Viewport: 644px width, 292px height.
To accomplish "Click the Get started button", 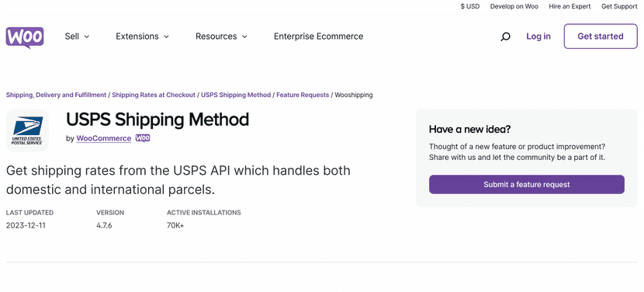I will coord(601,36).
